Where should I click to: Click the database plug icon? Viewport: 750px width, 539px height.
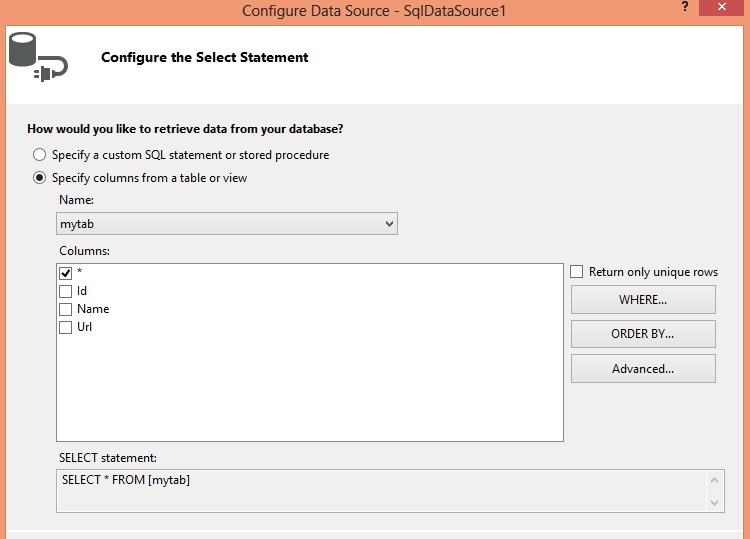pyautogui.click(x=38, y=56)
